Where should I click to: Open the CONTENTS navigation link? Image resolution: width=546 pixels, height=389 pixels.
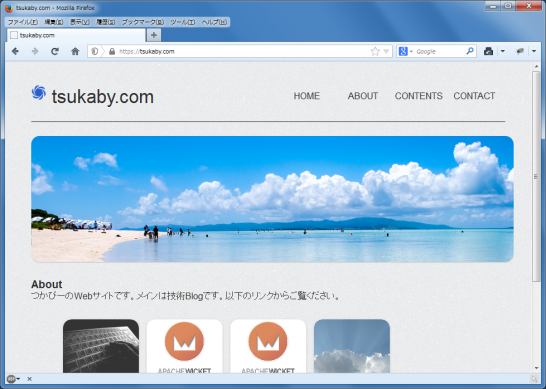click(419, 96)
